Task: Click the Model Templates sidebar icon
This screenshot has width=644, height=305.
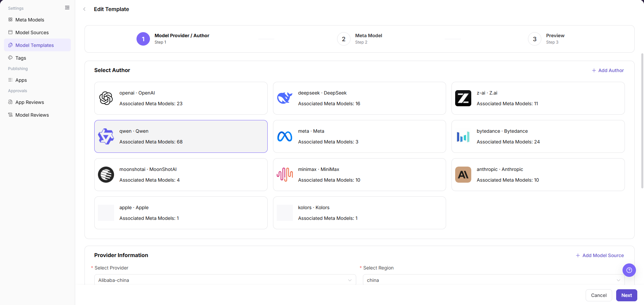Action: tap(10, 45)
